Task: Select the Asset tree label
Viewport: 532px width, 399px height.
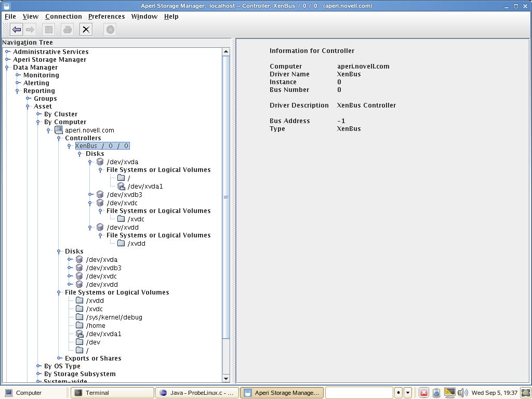Action: click(x=43, y=106)
